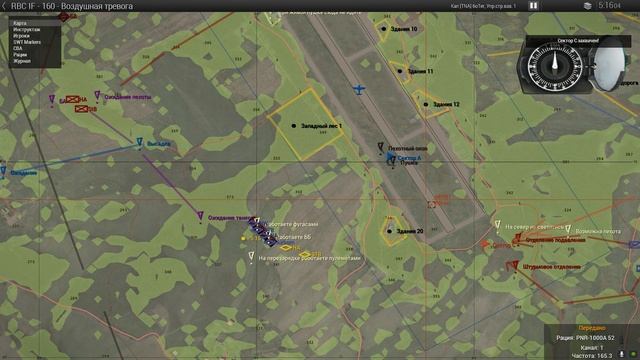
Task: Click the red infantry marker labeled НА
Action: point(73,99)
